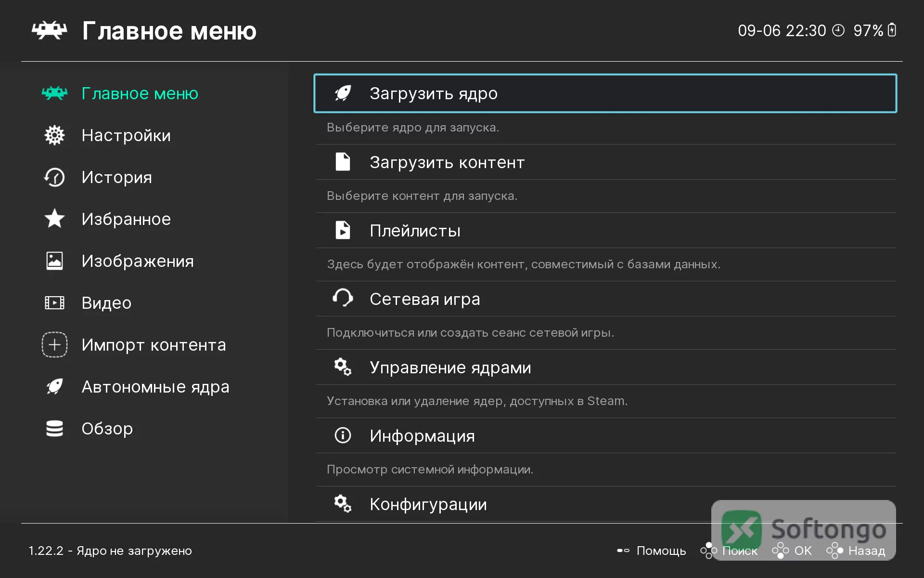Click the date and time '09-06 22:30'
This screenshot has height=578, width=924.
coord(782,30)
